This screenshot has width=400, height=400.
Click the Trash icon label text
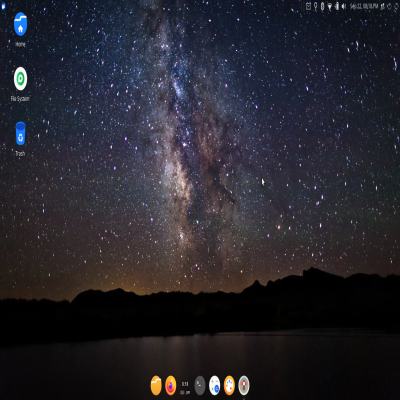(x=20, y=154)
